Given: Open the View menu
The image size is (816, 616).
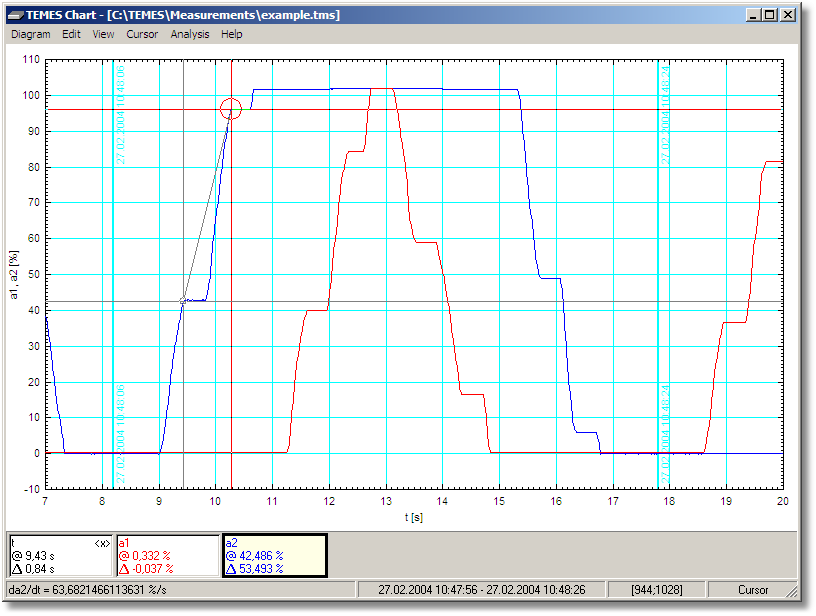Looking at the screenshot, I should 103,34.
